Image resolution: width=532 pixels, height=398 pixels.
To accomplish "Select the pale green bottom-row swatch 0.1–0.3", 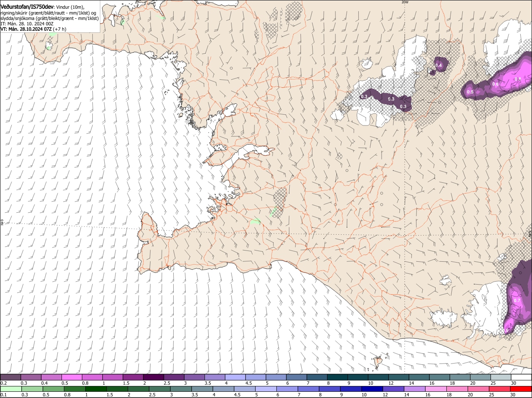I will click(11, 389).
